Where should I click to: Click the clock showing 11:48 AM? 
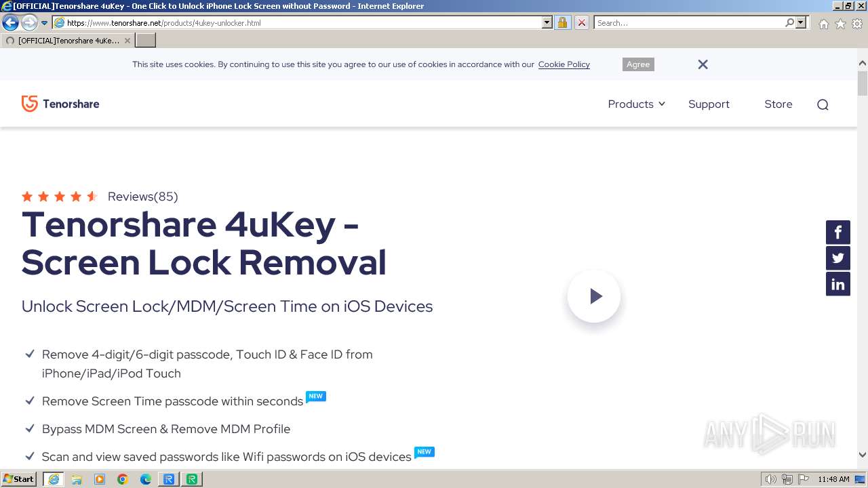click(x=833, y=479)
